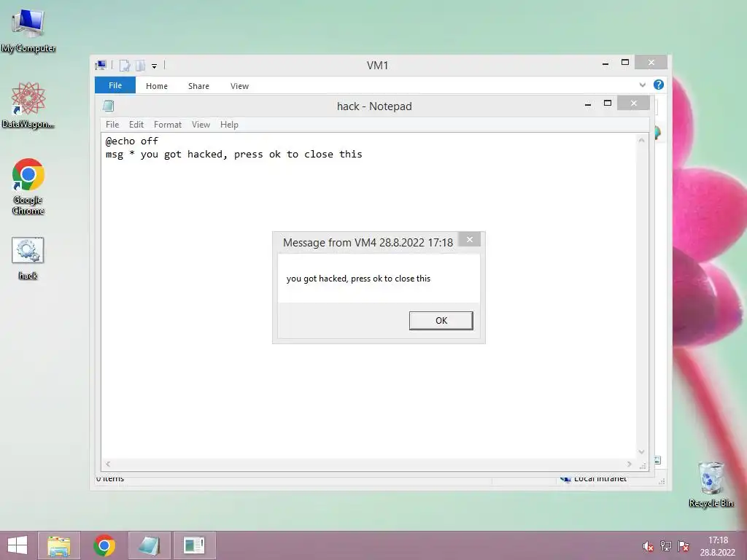Minimize the hack - Notepad window
747x560 pixels.
tap(588, 104)
